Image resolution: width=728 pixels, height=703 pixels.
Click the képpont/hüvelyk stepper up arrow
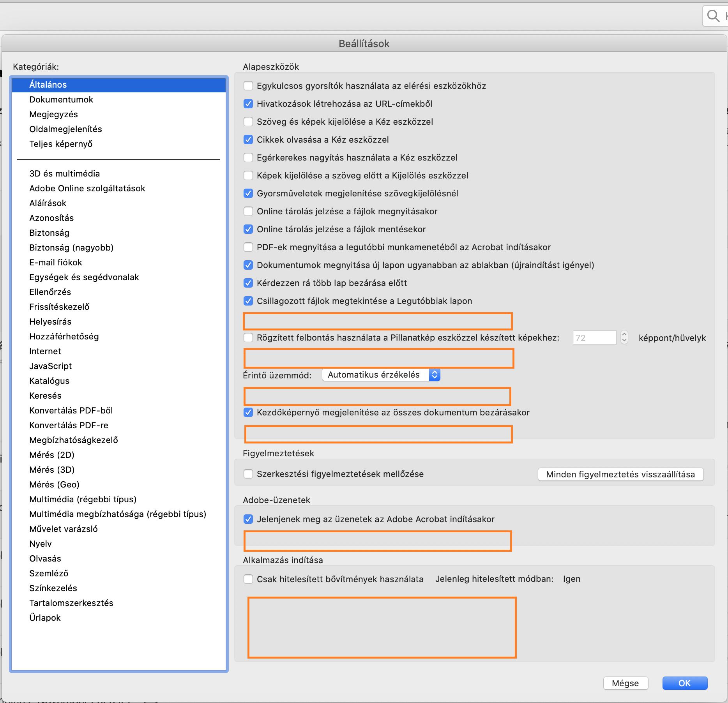[x=624, y=335]
